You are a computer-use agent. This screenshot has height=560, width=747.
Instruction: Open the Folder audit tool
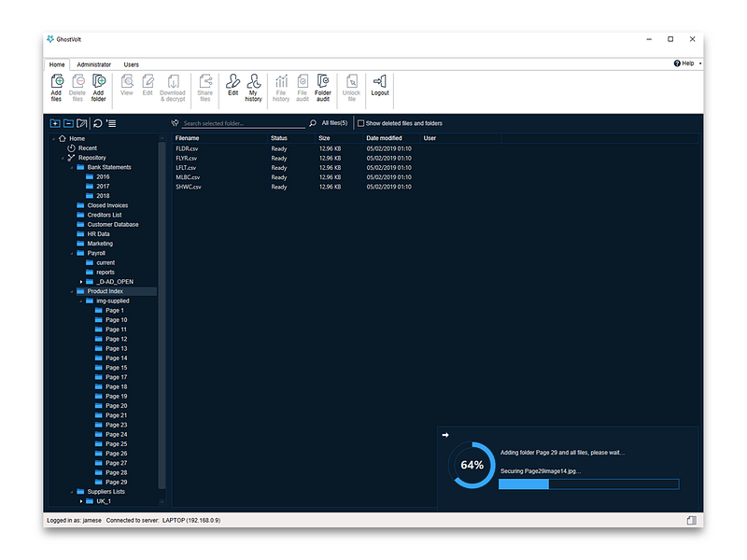pos(323,88)
